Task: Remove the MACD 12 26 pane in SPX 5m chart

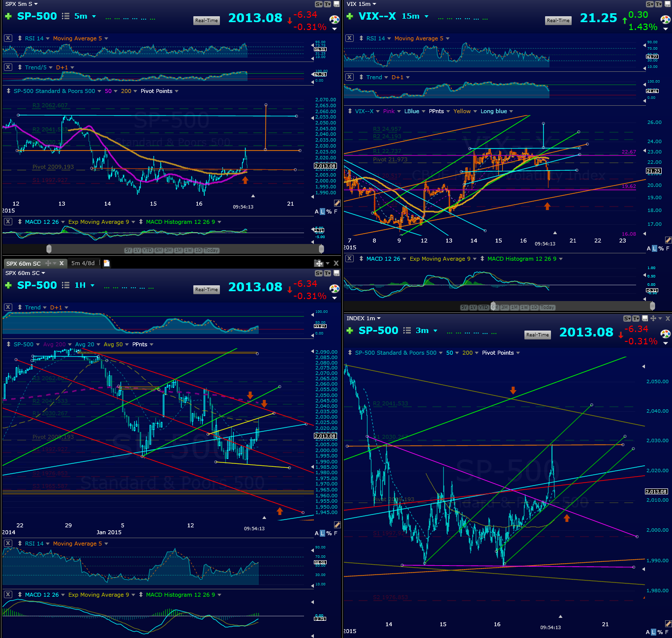Action: tap(8, 221)
